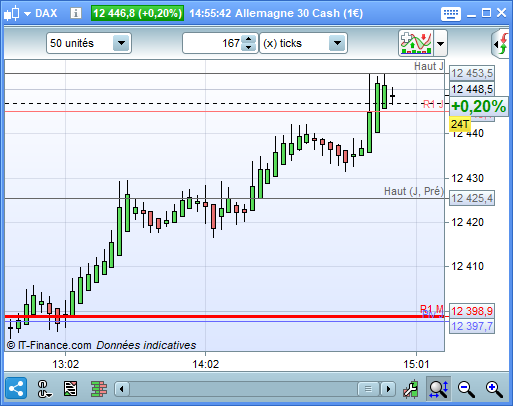The width and height of the screenshot is (513, 406).
Task: Click the scrollbar left arrow
Action: click(x=121, y=389)
